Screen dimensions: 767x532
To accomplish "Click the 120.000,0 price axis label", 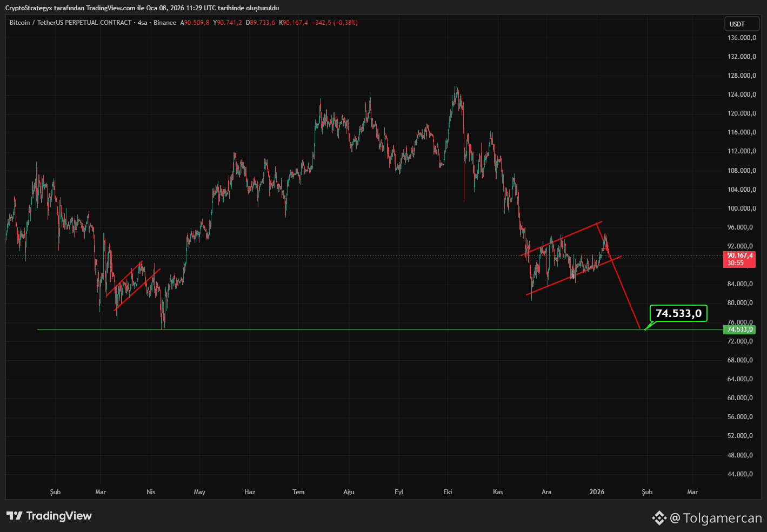I will tap(742, 113).
